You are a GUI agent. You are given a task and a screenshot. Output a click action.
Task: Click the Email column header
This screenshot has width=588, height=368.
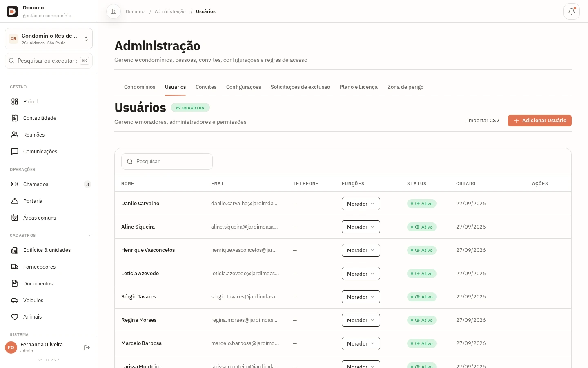tap(219, 184)
